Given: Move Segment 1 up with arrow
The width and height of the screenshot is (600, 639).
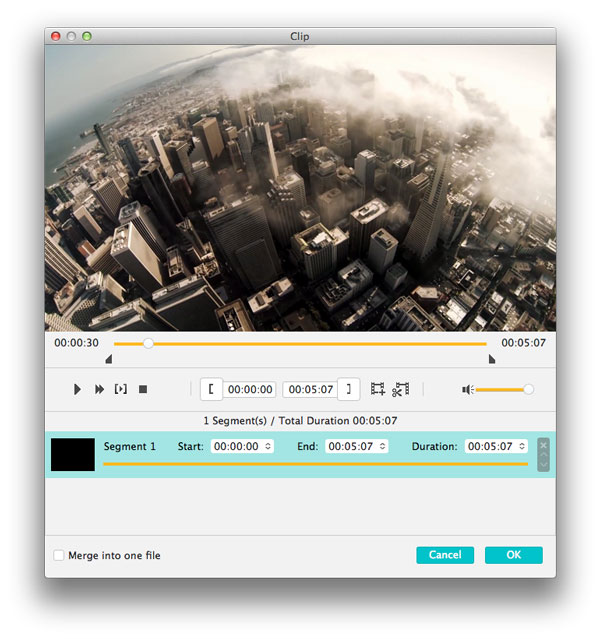Looking at the screenshot, I should pyautogui.click(x=543, y=454).
